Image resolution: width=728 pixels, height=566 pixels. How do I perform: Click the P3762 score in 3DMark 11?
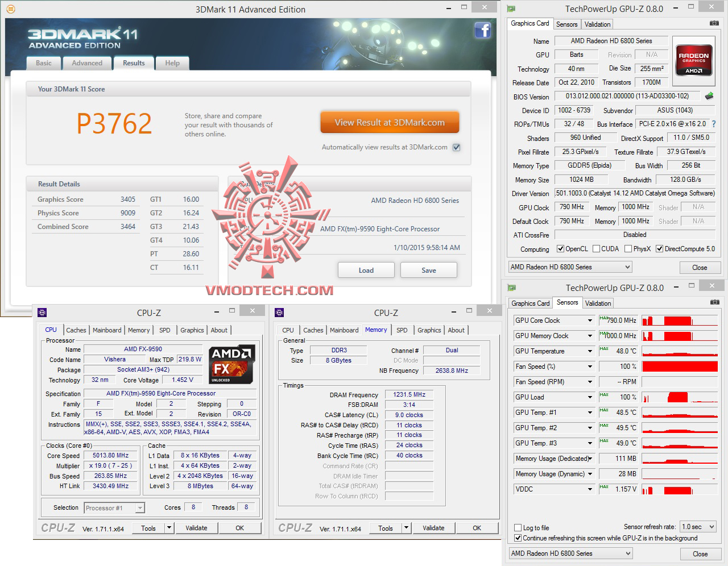tap(114, 123)
